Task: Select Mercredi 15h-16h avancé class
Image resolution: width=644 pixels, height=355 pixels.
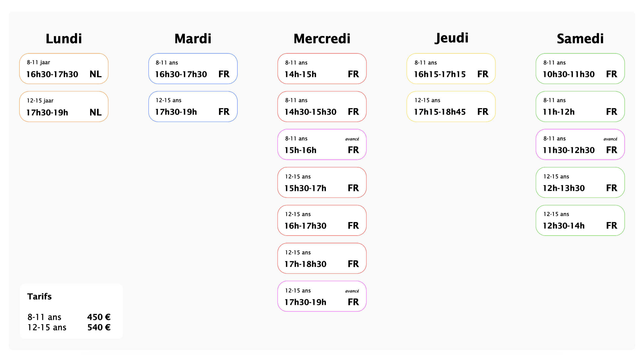Action: (322, 145)
